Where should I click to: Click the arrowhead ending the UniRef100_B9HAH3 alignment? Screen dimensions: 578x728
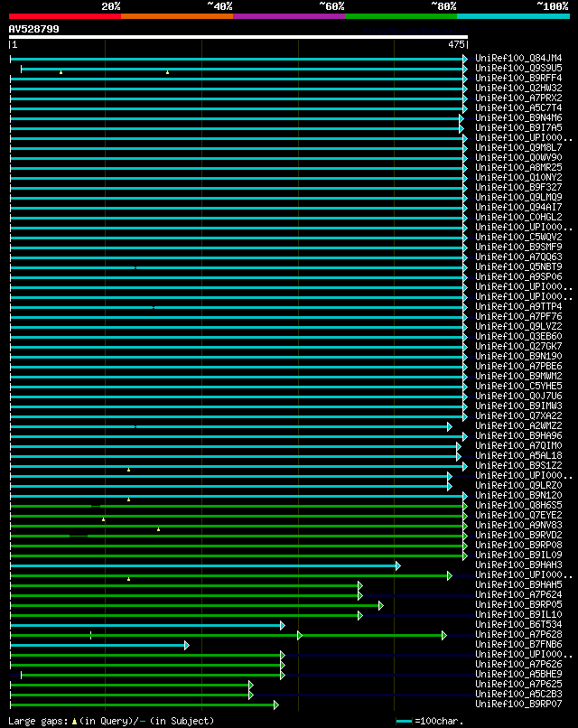(398, 566)
